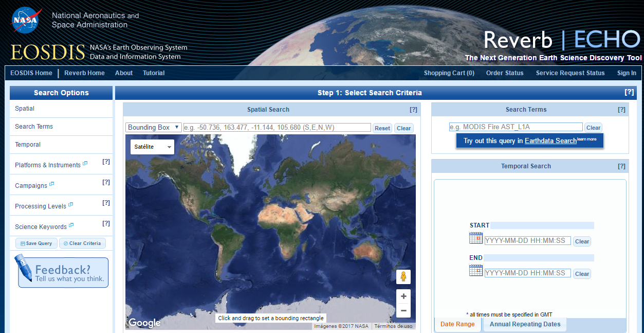
Task: Open the START date calendar icon
Action: 476,238
